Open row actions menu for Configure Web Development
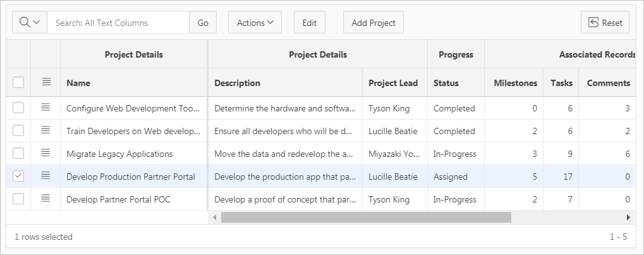644x255 pixels. [46, 108]
